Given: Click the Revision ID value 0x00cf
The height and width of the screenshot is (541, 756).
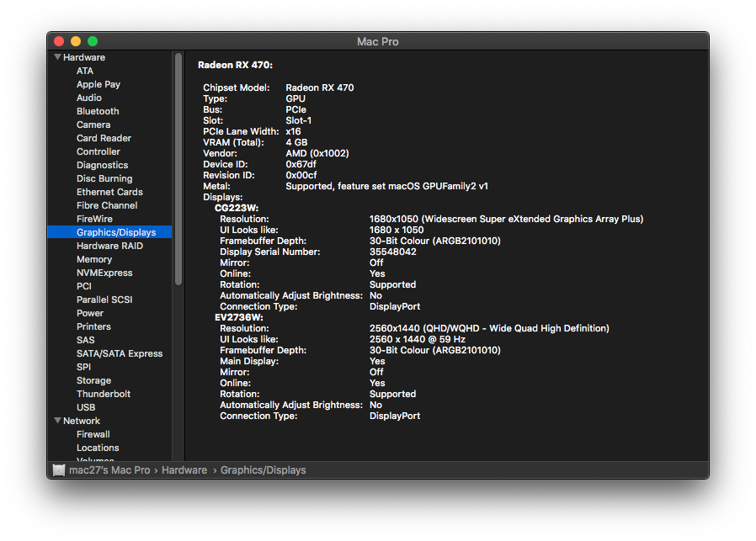Looking at the screenshot, I should click(301, 175).
